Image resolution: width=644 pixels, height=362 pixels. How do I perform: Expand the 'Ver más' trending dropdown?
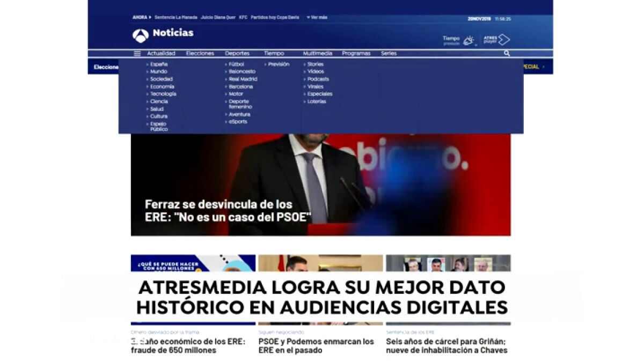coord(317,18)
